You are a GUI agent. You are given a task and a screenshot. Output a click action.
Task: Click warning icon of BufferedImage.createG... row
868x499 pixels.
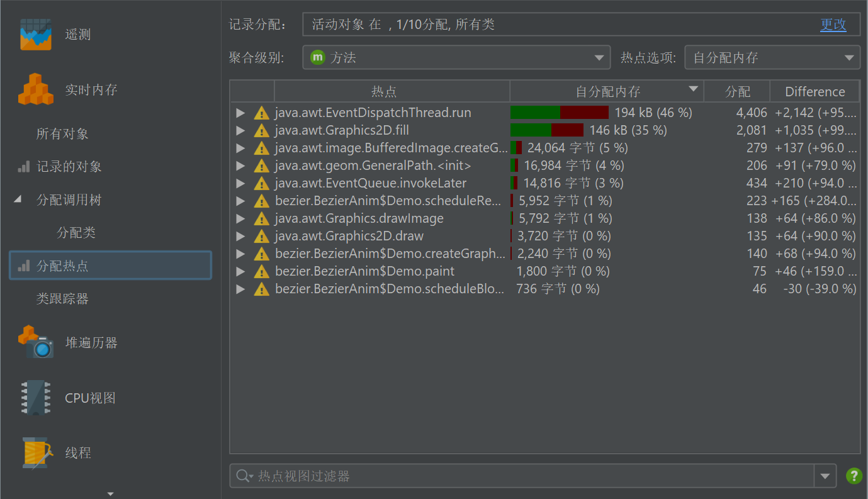261,149
